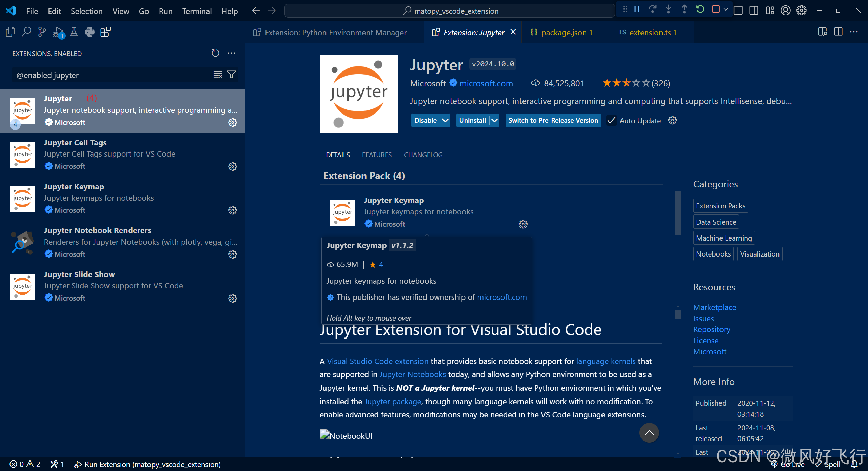Open the Testing flask icon

[x=74, y=32]
